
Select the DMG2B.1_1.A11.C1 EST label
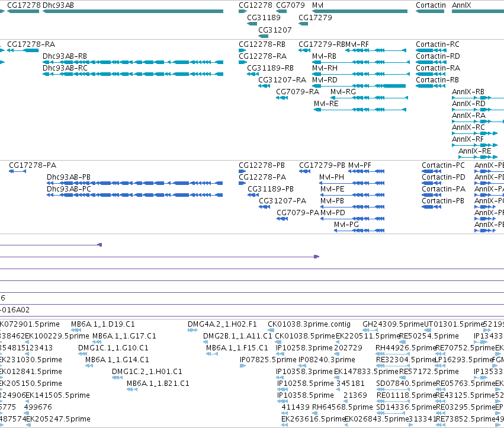(x=237, y=336)
